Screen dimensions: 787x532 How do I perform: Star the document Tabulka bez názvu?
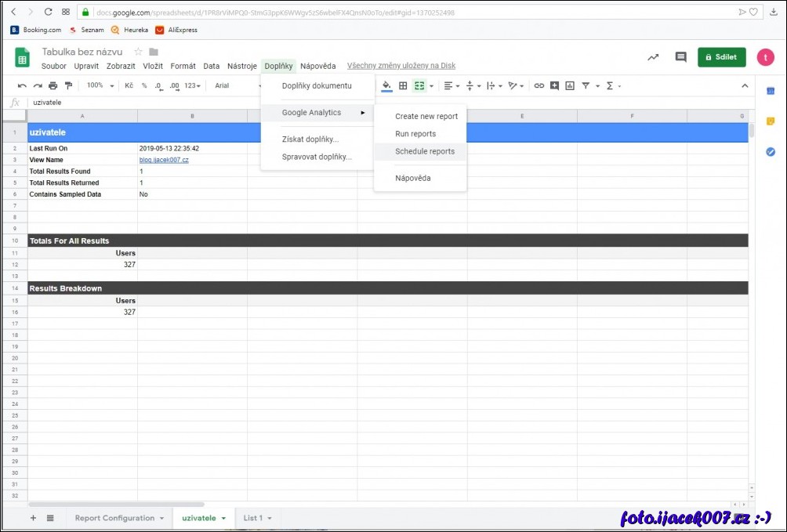tap(138, 52)
